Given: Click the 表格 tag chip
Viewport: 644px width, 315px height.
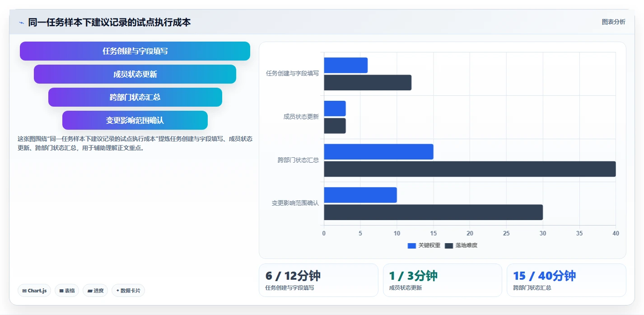Looking at the screenshot, I should click(x=67, y=291).
